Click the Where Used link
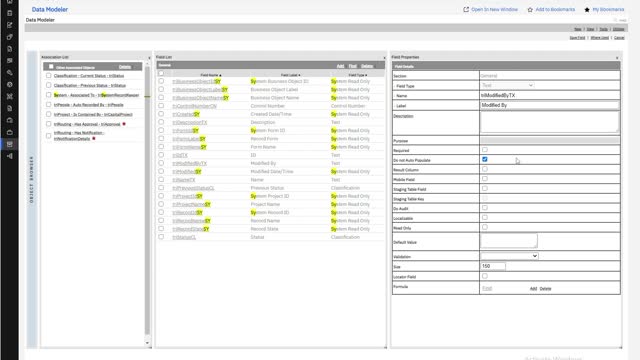The height and width of the screenshot is (360, 640). click(x=600, y=38)
